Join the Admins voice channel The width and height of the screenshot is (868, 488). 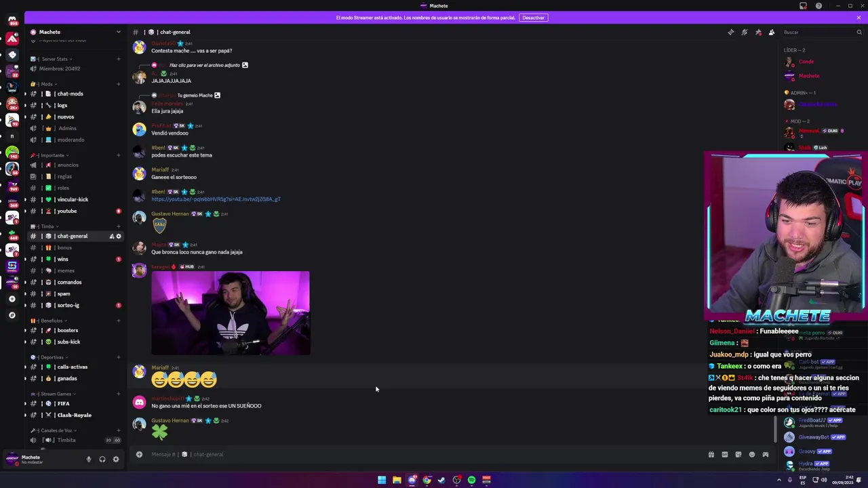coord(75,128)
